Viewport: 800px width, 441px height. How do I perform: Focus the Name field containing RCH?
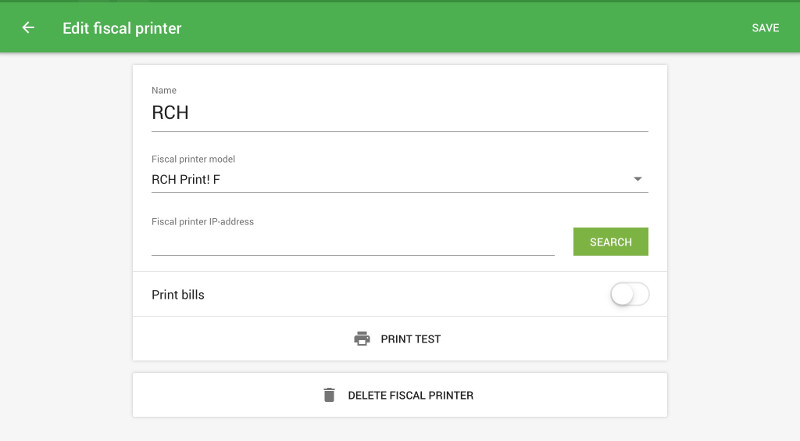399,114
